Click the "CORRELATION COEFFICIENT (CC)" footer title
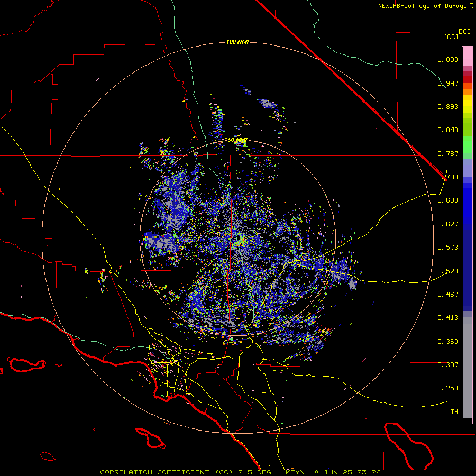 pos(167,472)
